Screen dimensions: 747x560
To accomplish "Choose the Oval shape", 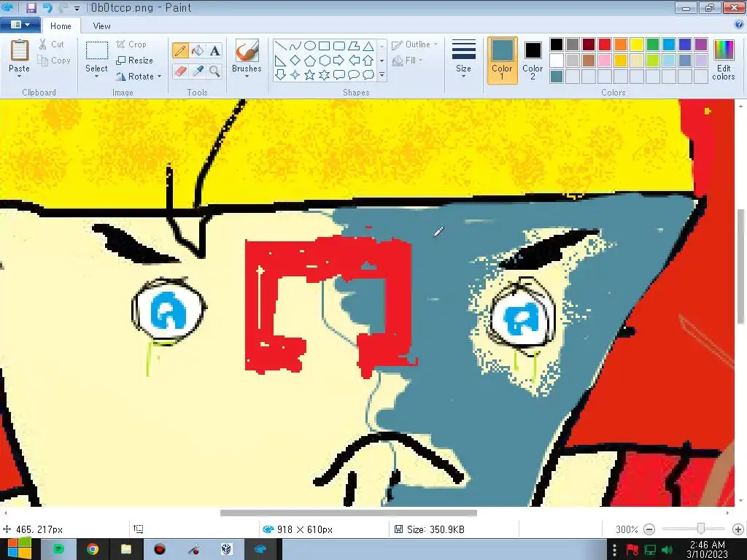I will pyautogui.click(x=309, y=46).
